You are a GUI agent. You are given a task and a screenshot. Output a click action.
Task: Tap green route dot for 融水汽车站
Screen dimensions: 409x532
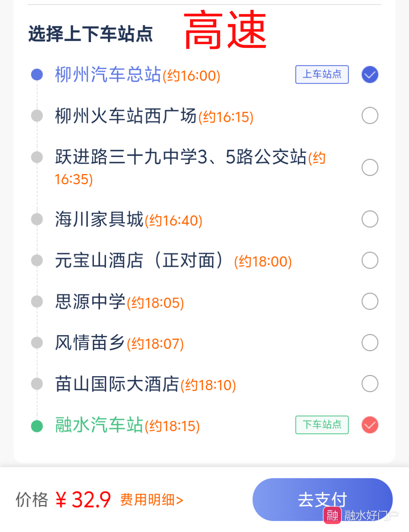37,426
